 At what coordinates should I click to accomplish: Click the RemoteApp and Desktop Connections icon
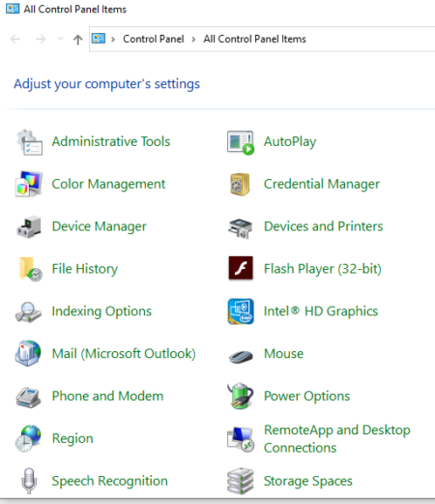click(241, 439)
